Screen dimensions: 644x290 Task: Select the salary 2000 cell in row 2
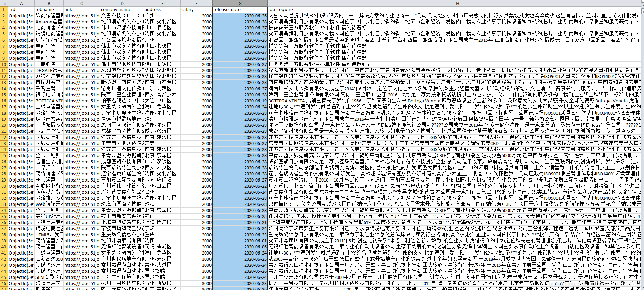(x=196, y=16)
